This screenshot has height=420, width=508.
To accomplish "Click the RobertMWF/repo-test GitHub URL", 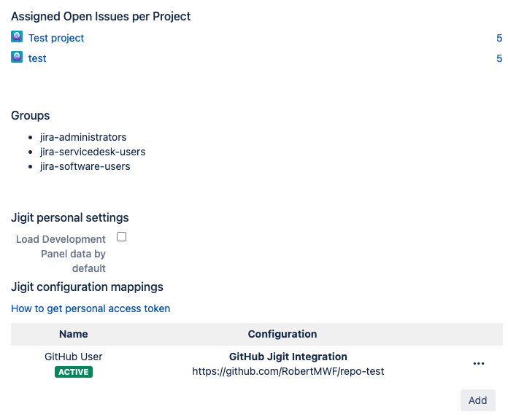I will tap(288, 371).
